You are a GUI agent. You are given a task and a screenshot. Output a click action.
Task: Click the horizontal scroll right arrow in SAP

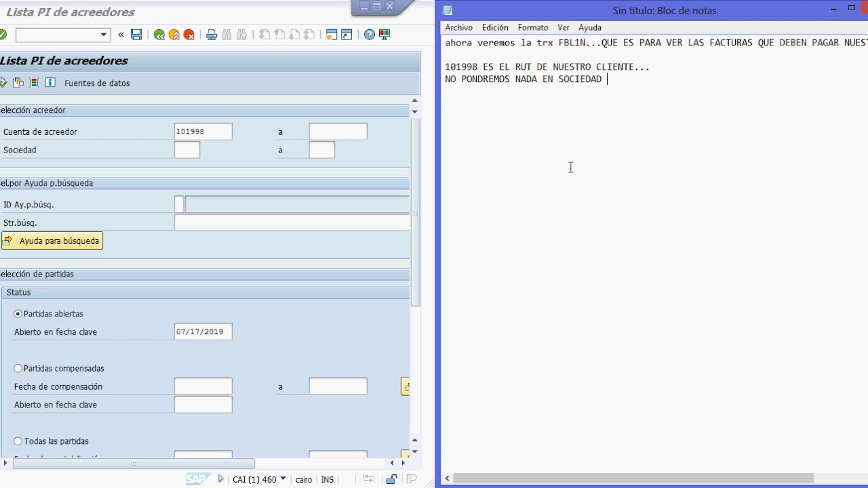point(403,463)
